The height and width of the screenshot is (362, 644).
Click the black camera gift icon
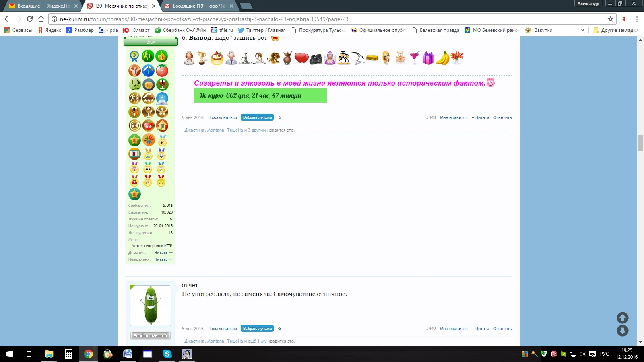tap(316, 59)
